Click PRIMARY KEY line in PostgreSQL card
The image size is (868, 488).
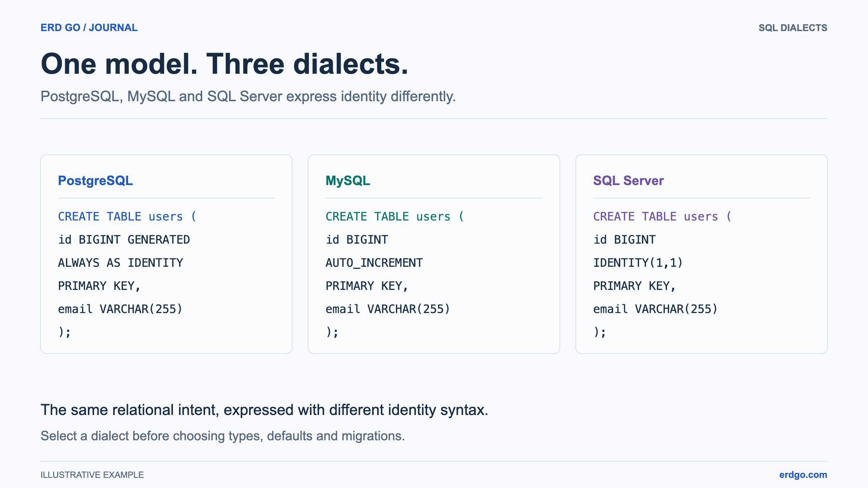tap(99, 286)
